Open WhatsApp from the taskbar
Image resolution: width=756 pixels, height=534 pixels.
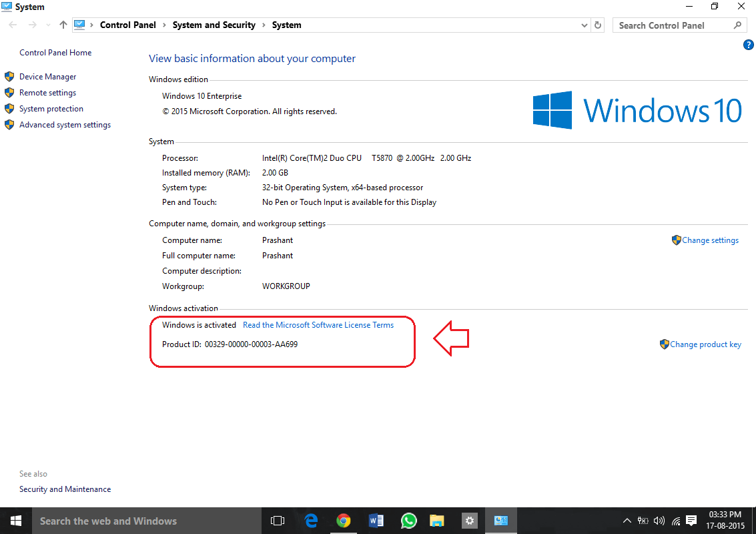408,521
